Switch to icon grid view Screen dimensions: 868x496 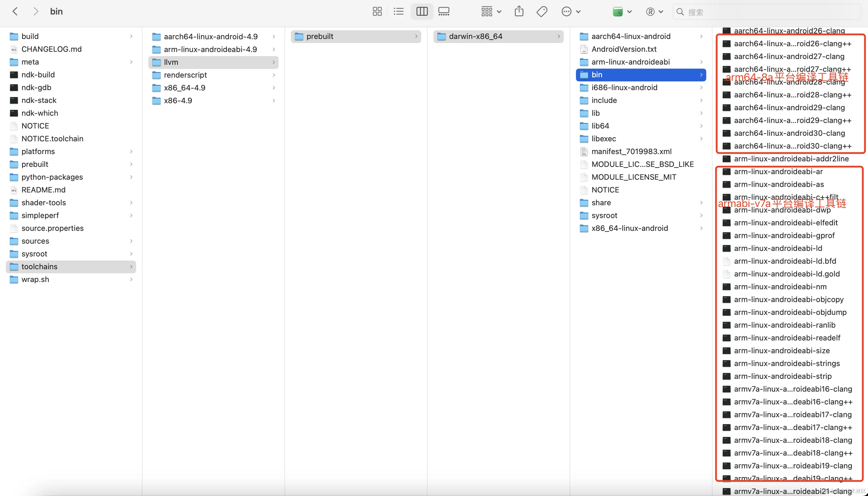pos(377,12)
